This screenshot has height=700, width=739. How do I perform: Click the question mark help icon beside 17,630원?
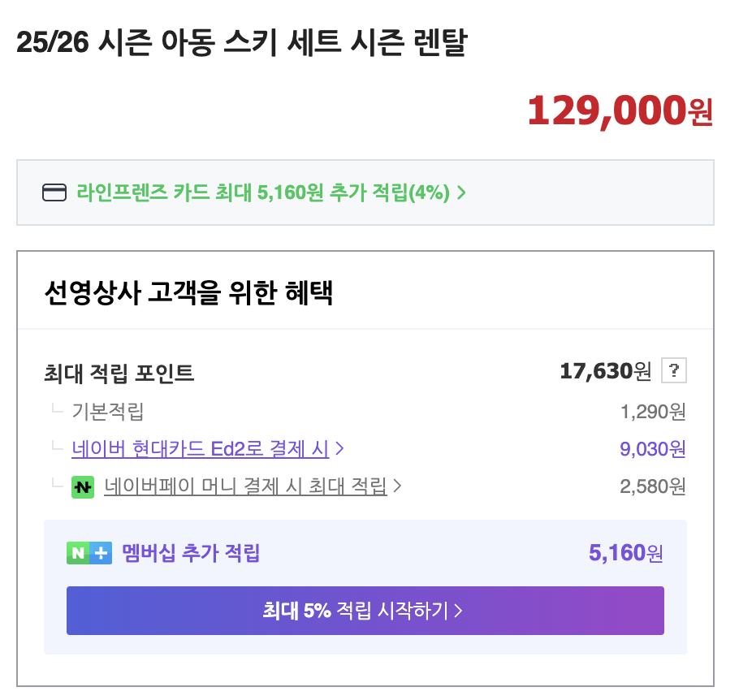674,371
